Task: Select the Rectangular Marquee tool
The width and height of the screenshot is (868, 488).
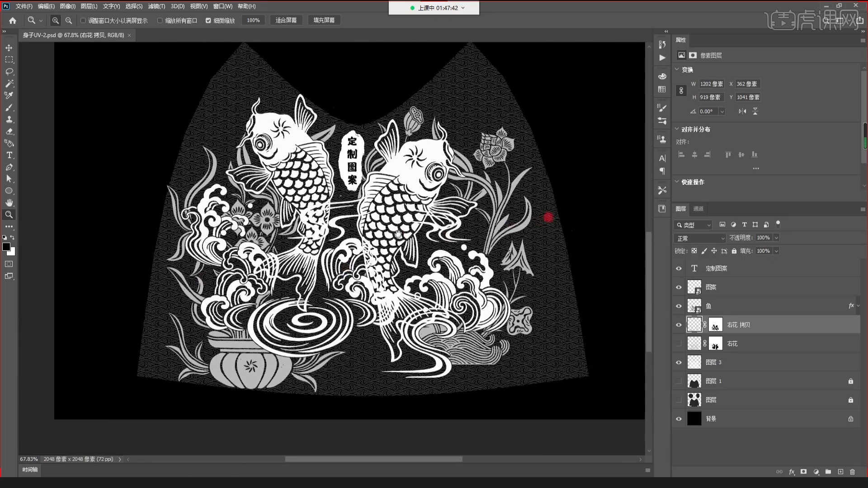Action: 9,60
